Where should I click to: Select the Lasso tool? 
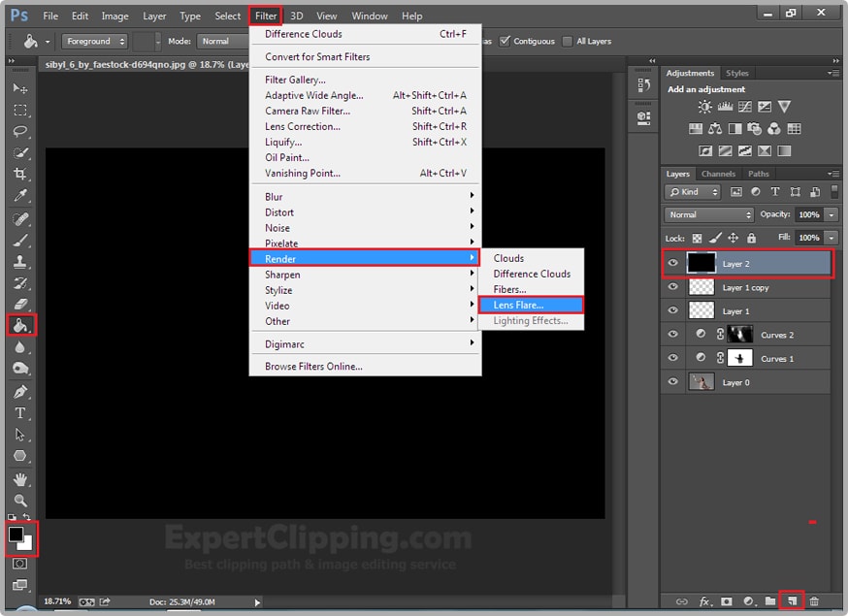pos(20,131)
